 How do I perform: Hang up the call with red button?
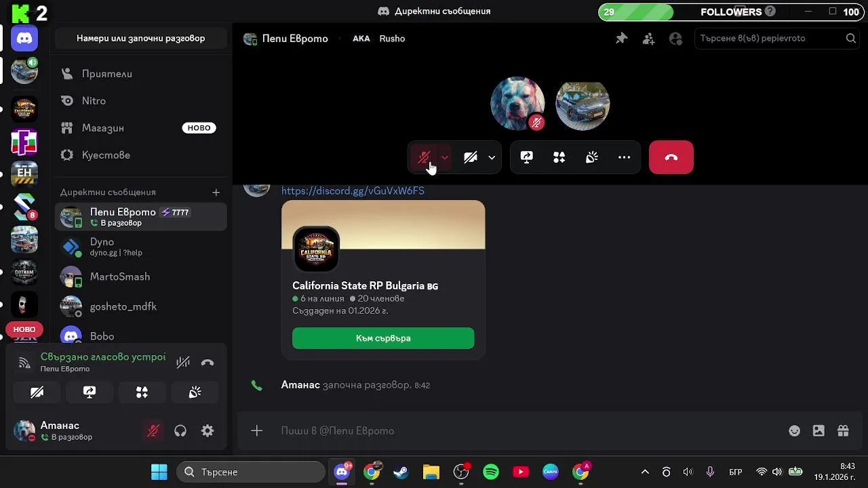point(671,157)
